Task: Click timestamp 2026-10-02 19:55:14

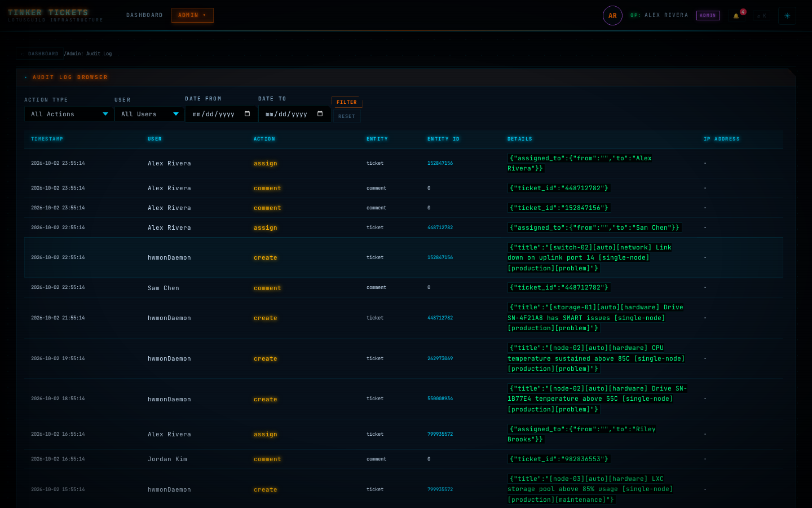Action: click(58, 358)
